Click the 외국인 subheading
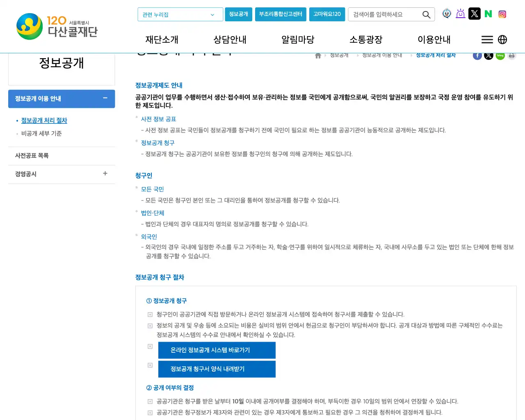Image resolution: width=525 pixels, height=420 pixels. coord(149,237)
